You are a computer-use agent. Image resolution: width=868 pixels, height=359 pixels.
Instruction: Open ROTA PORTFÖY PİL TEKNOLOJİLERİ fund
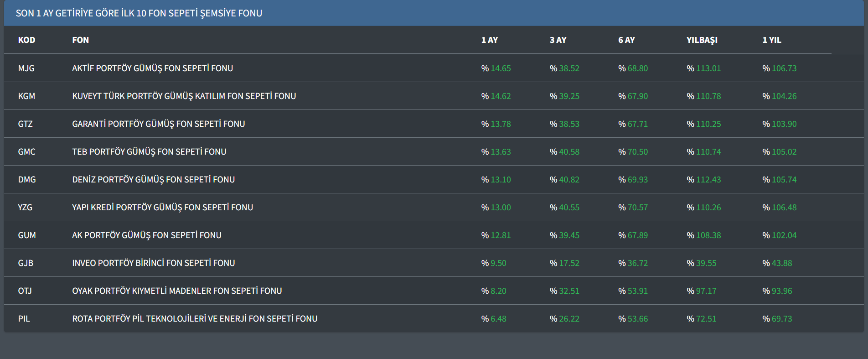click(195, 319)
